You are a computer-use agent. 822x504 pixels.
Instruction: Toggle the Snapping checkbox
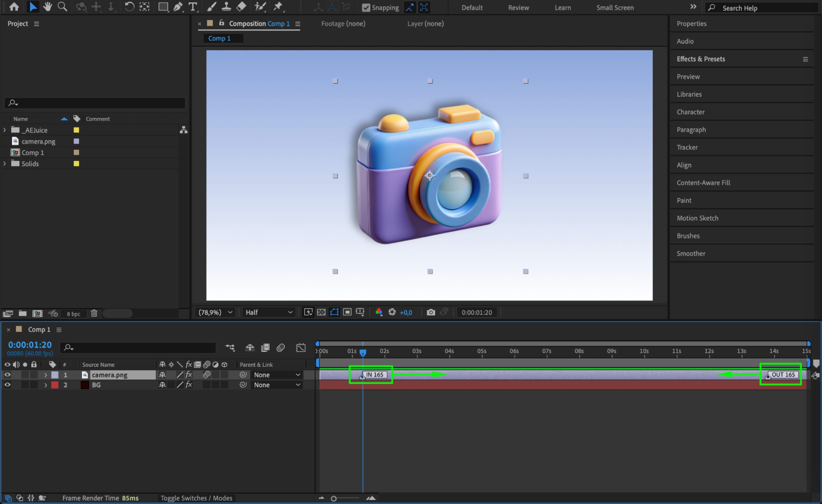pyautogui.click(x=366, y=7)
